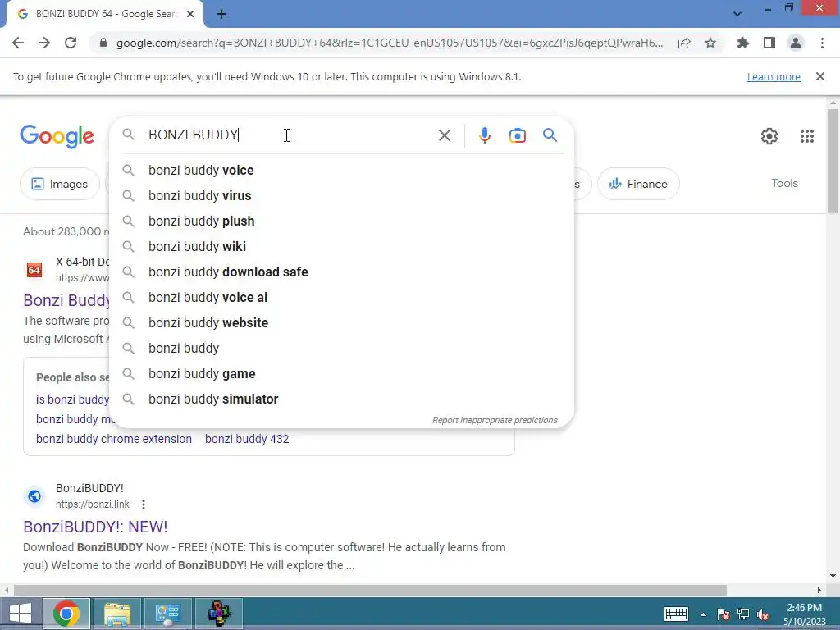Search by image with the camera icon

[x=517, y=135]
